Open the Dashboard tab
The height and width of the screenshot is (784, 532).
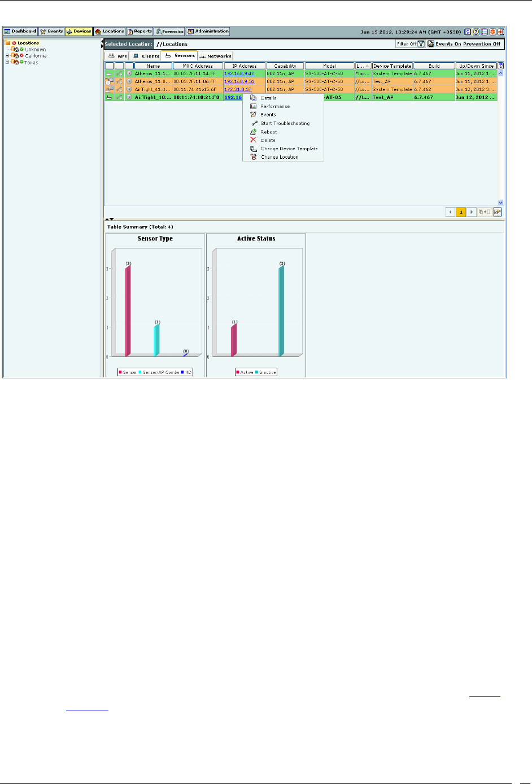click(20, 32)
